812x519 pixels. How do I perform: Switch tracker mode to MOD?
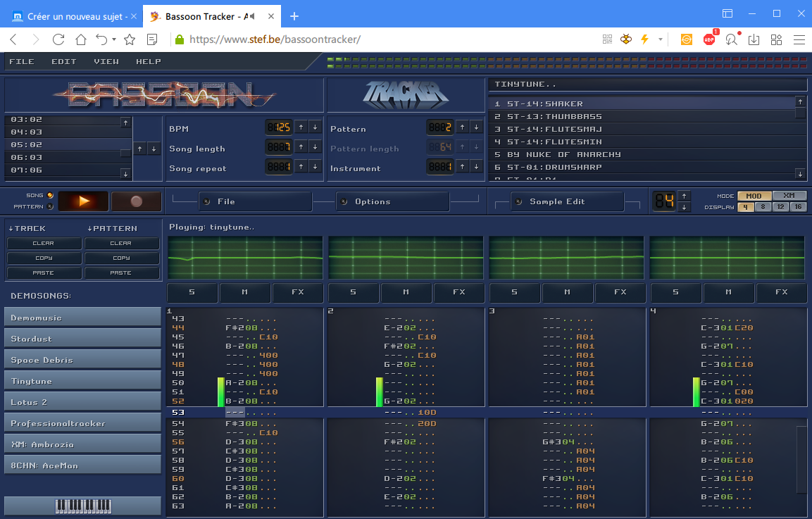point(754,196)
